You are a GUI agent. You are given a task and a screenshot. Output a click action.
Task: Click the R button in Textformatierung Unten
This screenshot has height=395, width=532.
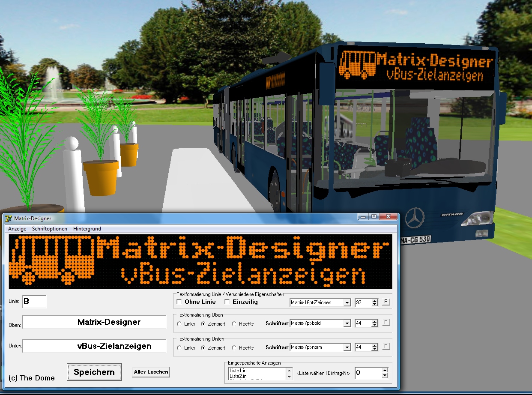coord(386,346)
